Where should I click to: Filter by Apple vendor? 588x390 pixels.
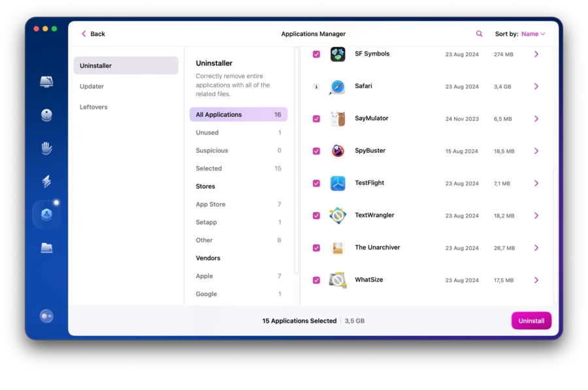(x=238, y=276)
